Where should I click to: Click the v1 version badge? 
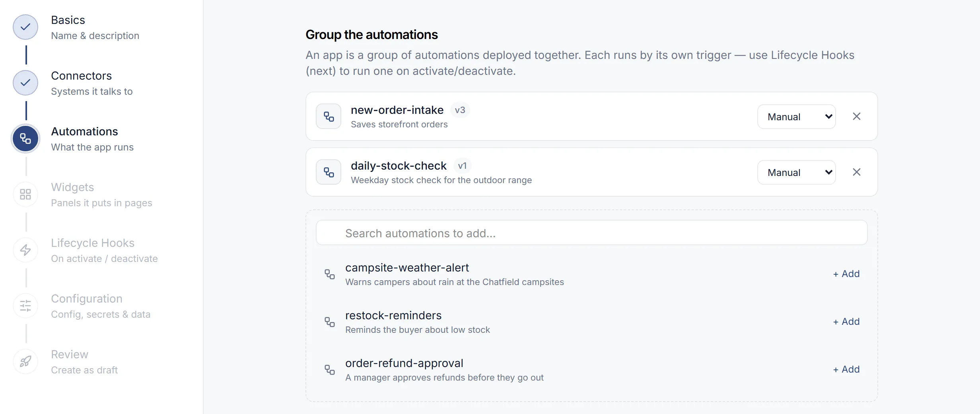[462, 166]
